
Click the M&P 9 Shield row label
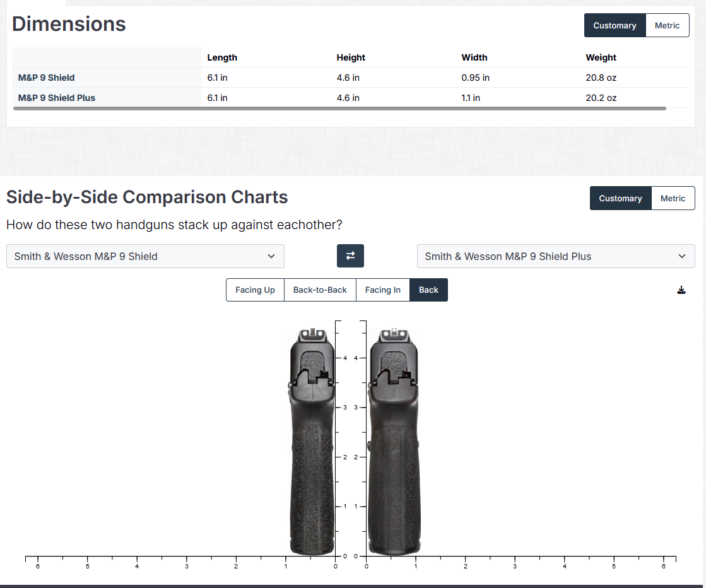tap(47, 78)
